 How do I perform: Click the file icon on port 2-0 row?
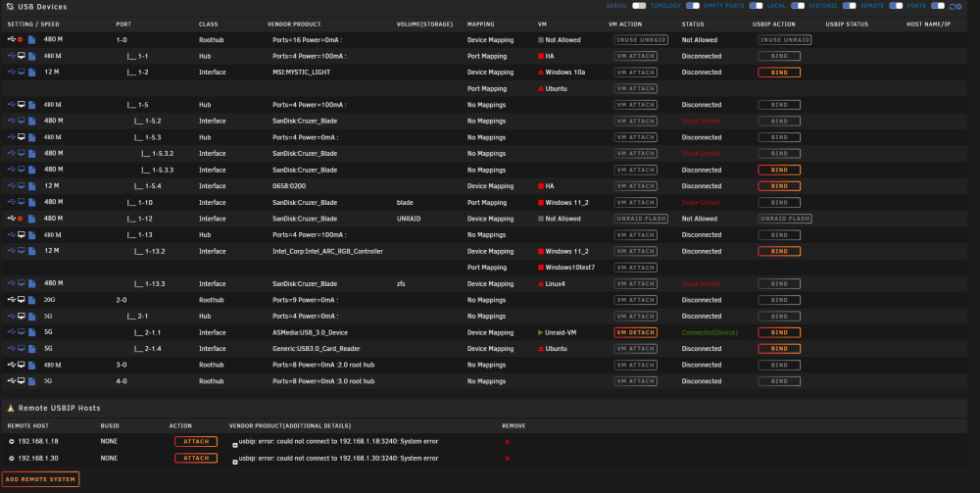click(x=32, y=300)
